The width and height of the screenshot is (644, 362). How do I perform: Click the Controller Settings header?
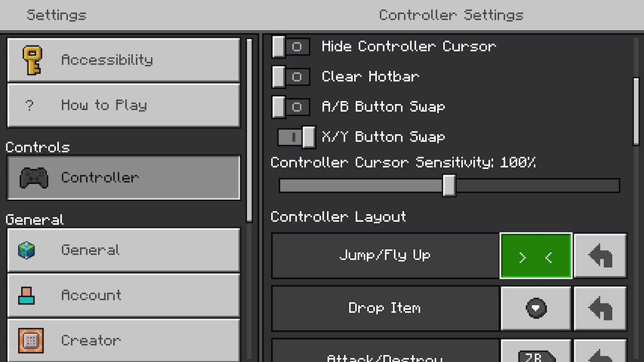pos(451,15)
